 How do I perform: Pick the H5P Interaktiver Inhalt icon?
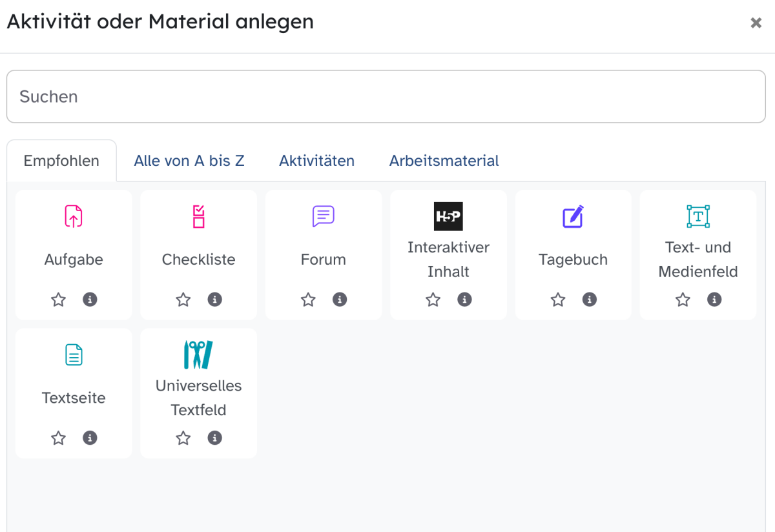pyautogui.click(x=448, y=216)
